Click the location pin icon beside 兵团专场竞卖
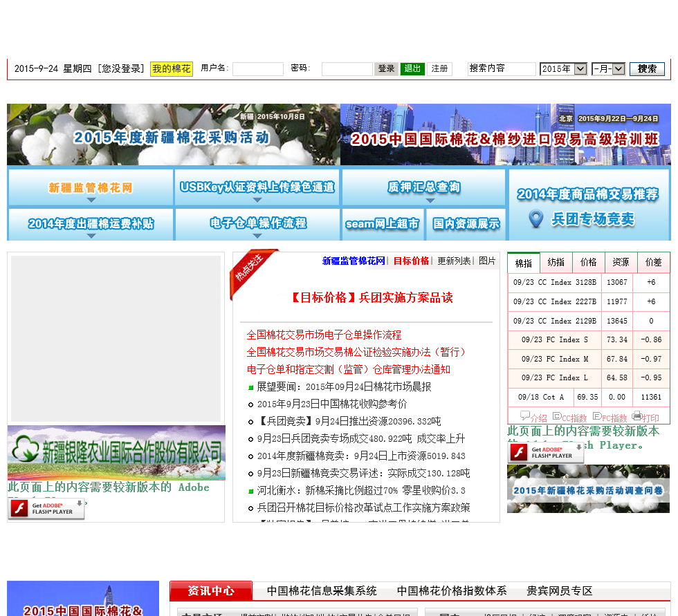 [536, 219]
